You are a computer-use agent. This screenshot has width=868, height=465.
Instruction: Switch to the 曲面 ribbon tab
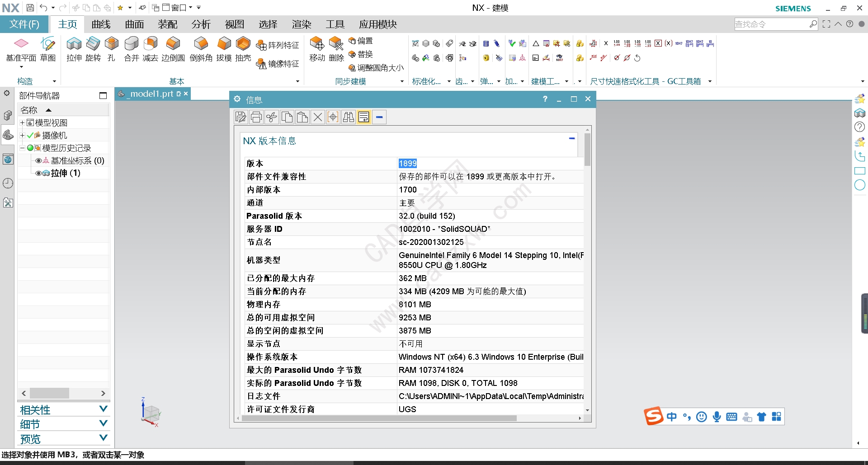point(134,24)
